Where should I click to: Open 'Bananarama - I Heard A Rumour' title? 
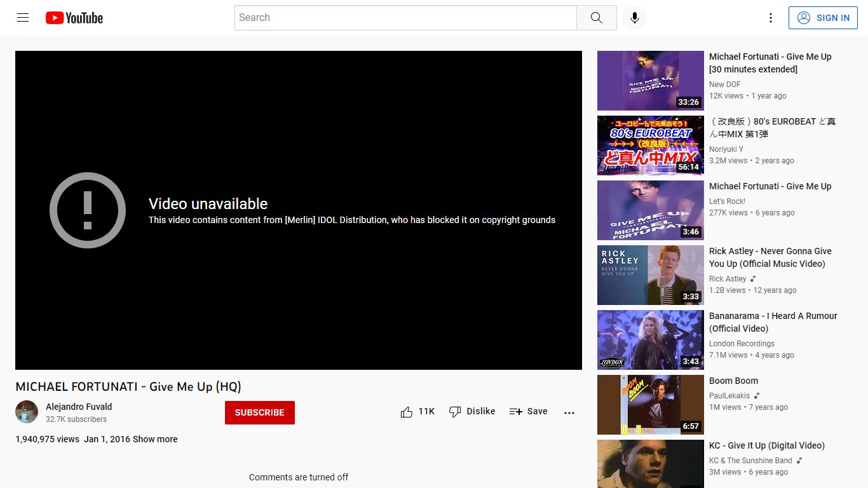773,322
